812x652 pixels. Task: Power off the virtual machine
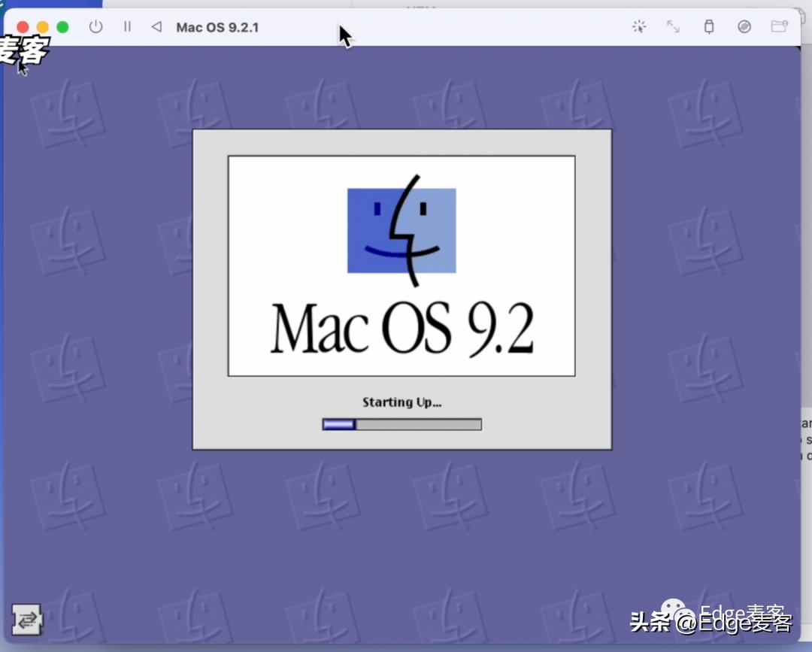tap(95, 26)
